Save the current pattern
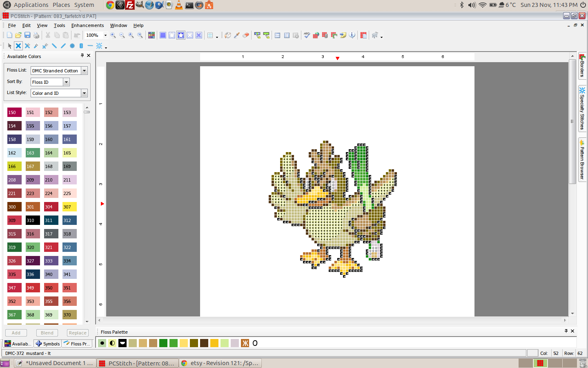Screen dimensions: 588x368 click(27, 36)
